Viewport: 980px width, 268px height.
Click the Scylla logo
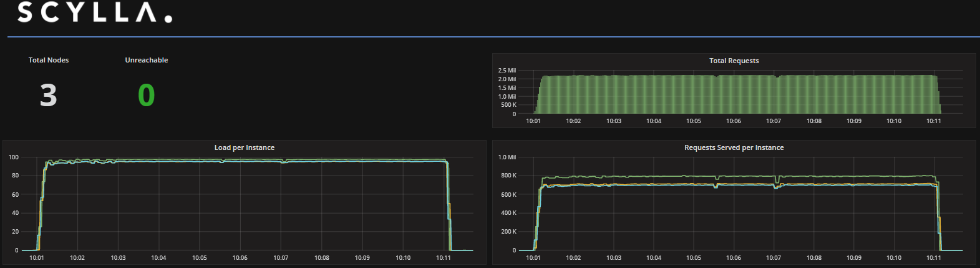(94, 12)
